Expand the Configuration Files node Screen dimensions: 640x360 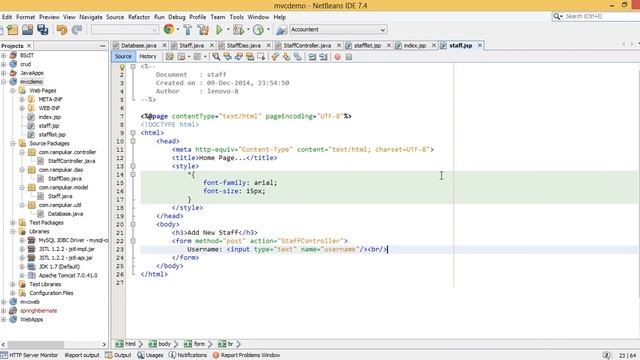pyautogui.click(x=13, y=293)
